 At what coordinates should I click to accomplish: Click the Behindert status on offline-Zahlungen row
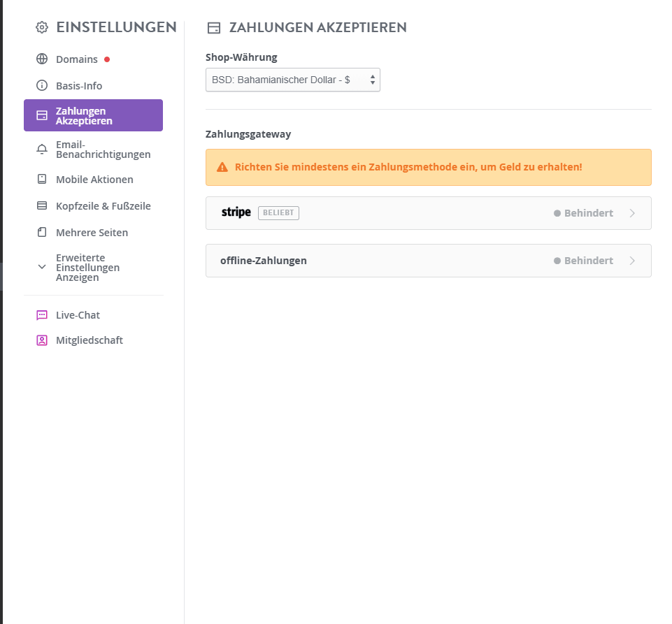583,261
